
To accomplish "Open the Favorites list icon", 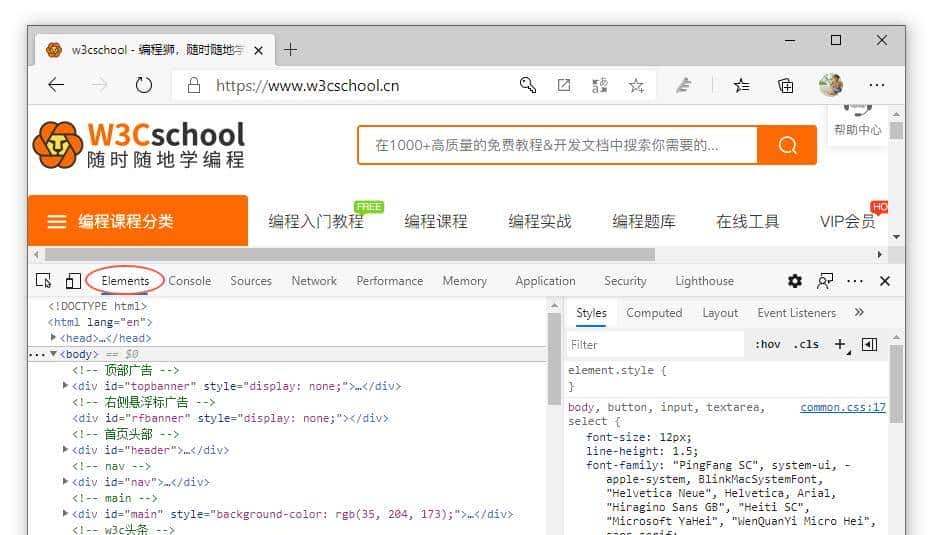I will (x=741, y=85).
